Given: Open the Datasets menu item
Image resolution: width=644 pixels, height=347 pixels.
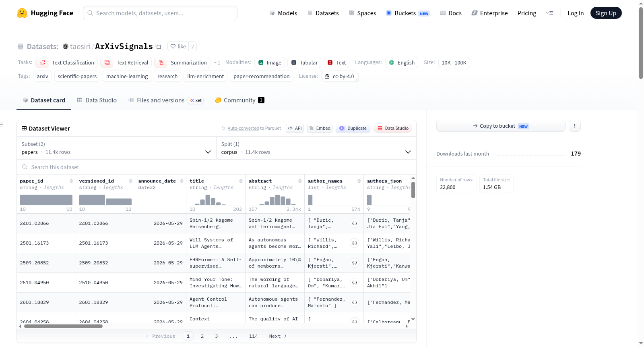Looking at the screenshot, I should 323,13.
